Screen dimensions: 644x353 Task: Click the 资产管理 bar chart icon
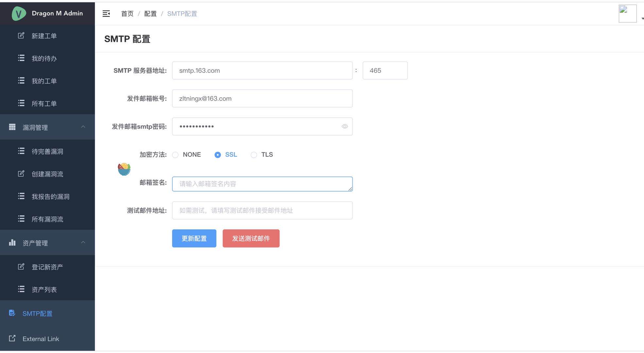(12, 243)
